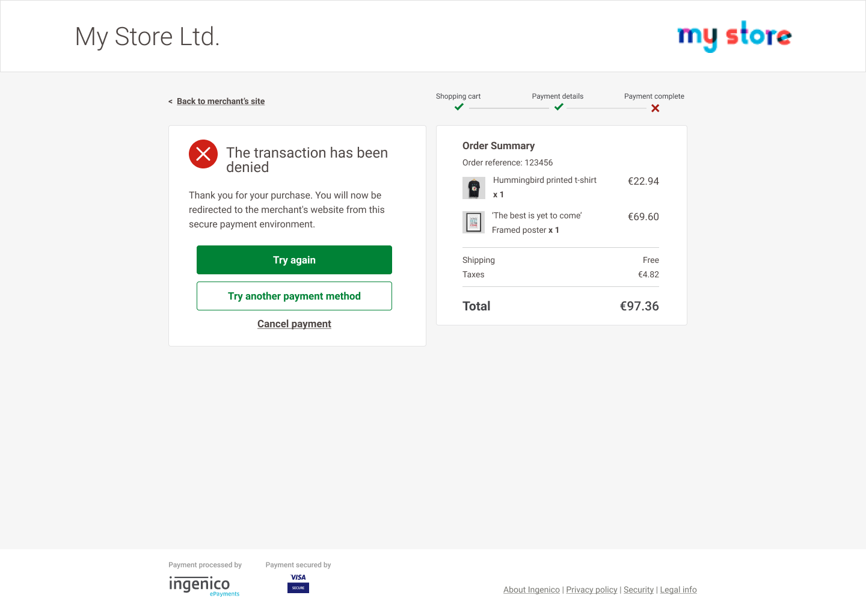Click the Hummingbird printed t-shirt thumbnail
The image size is (866, 616).
pyautogui.click(x=473, y=188)
